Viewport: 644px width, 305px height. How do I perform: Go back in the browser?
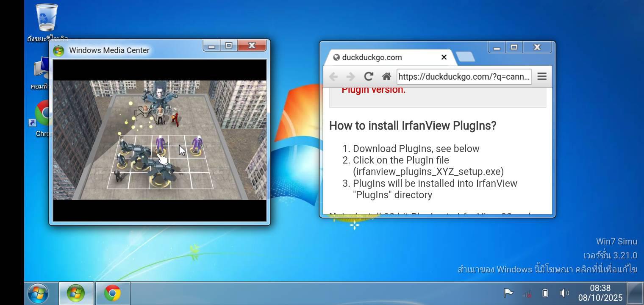click(x=333, y=76)
